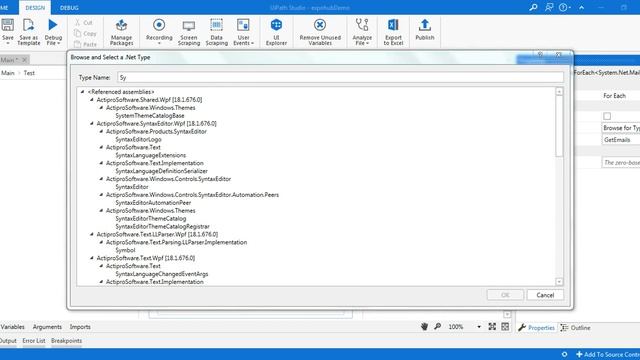Viewport: 640px width, 360px height.
Task: Open the Imports panel tab
Action: click(80, 327)
